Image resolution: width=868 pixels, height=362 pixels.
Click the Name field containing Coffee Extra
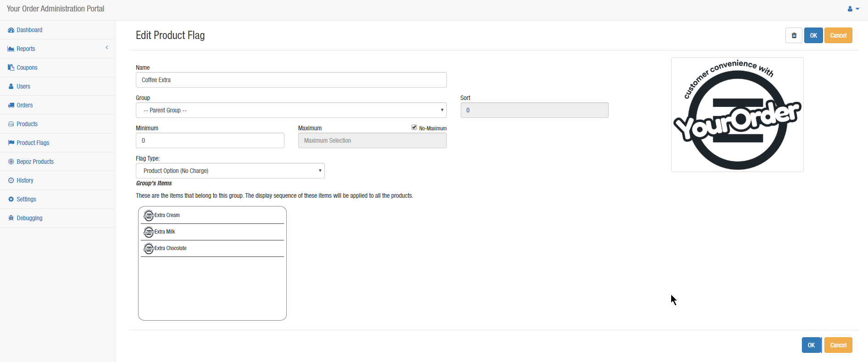tap(291, 80)
